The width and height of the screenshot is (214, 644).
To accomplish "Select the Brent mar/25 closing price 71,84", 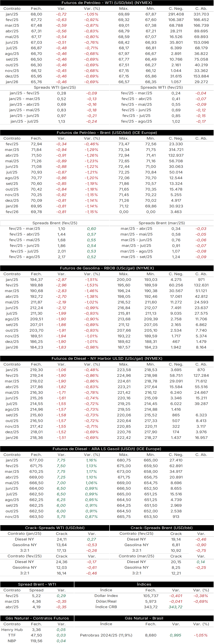I will [x=36, y=150].
